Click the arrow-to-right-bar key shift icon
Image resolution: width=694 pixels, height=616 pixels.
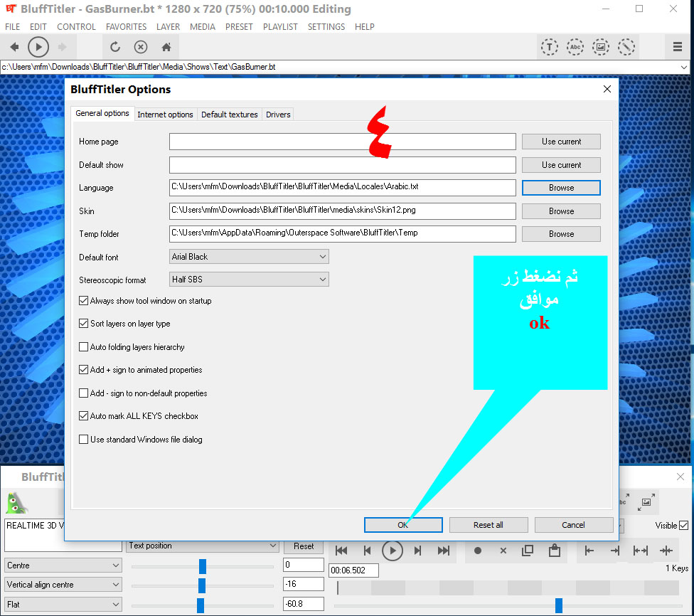click(615, 551)
